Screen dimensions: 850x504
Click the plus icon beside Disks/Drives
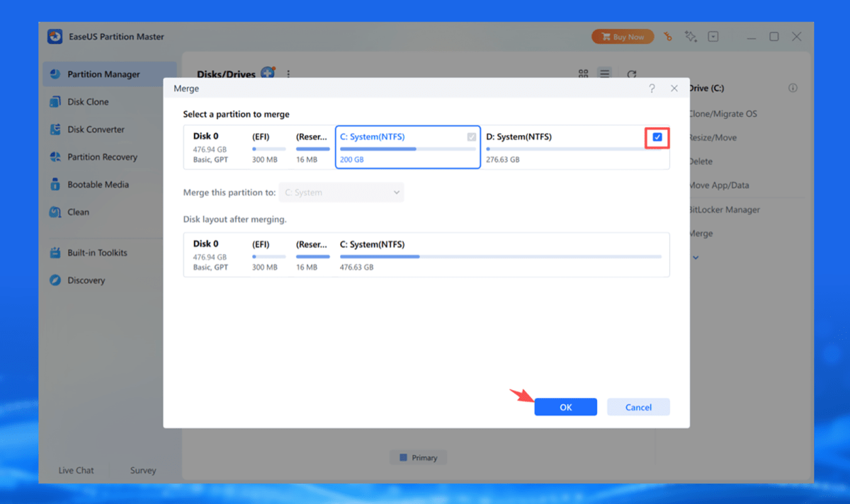(x=268, y=73)
